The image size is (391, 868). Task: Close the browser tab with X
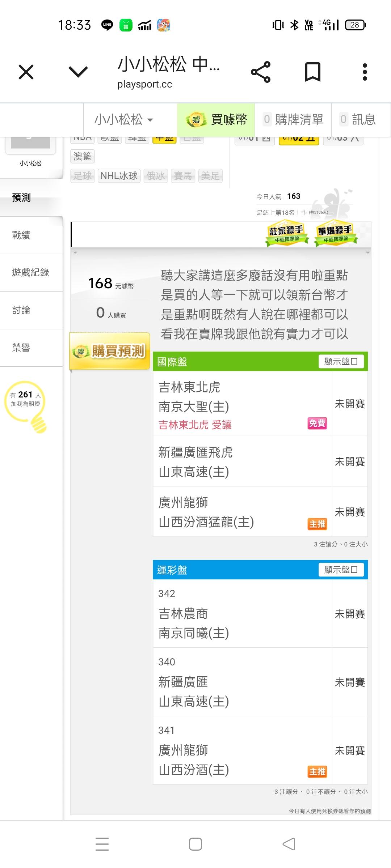(x=26, y=72)
